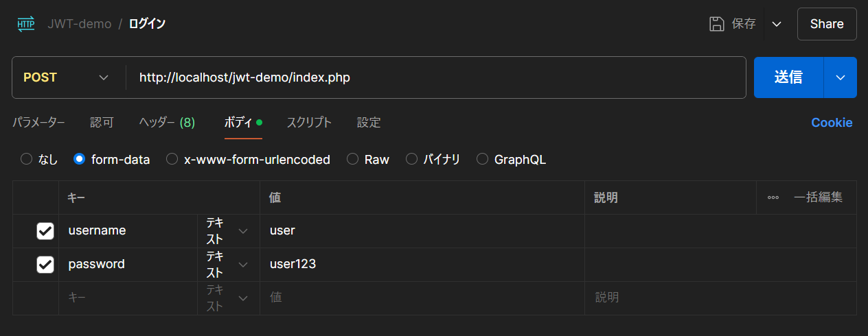Select the Raw body radio option
The width and height of the screenshot is (868, 336).
(353, 160)
